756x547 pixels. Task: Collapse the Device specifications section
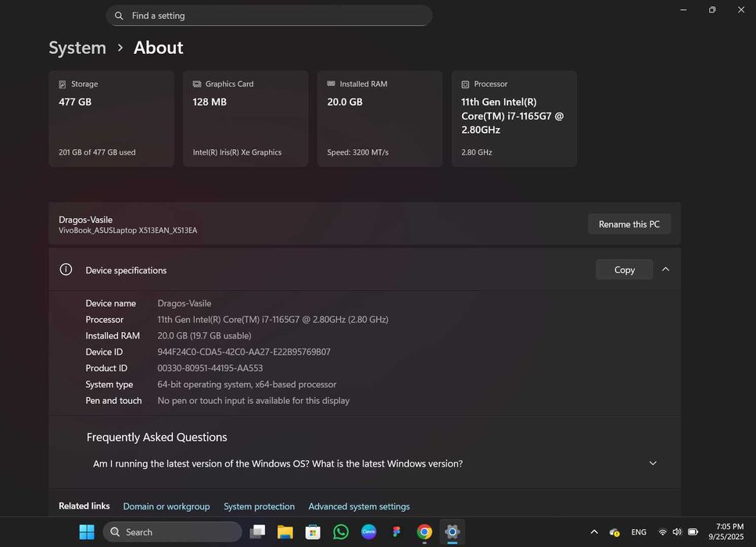click(665, 270)
